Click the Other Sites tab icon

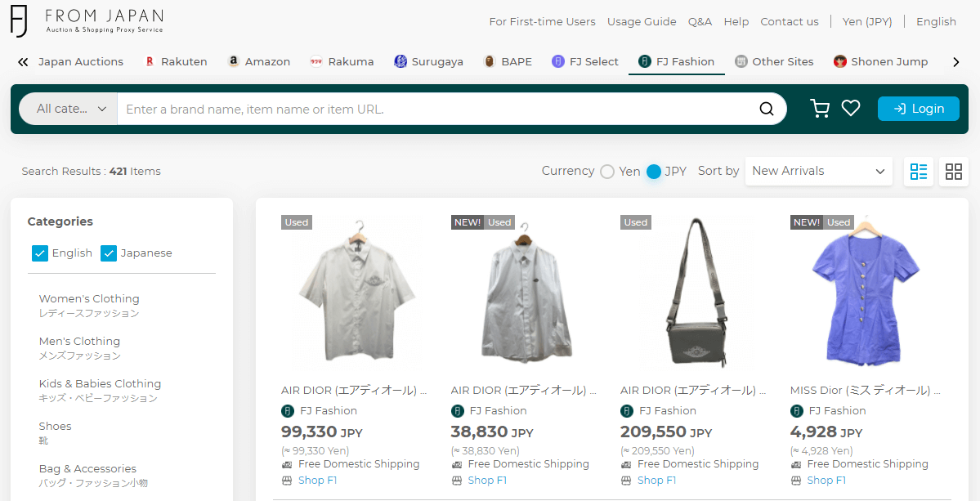click(741, 61)
